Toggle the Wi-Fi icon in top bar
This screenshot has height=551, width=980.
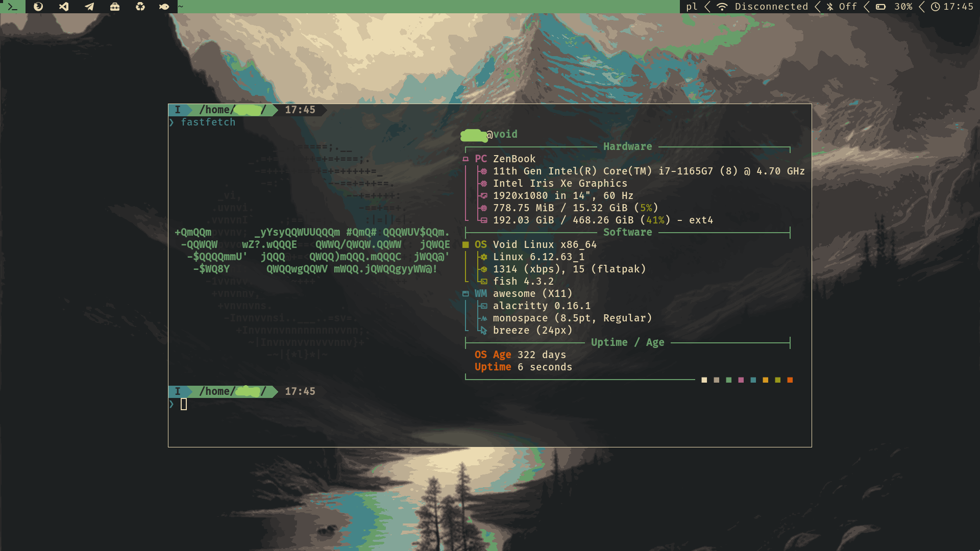click(722, 7)
